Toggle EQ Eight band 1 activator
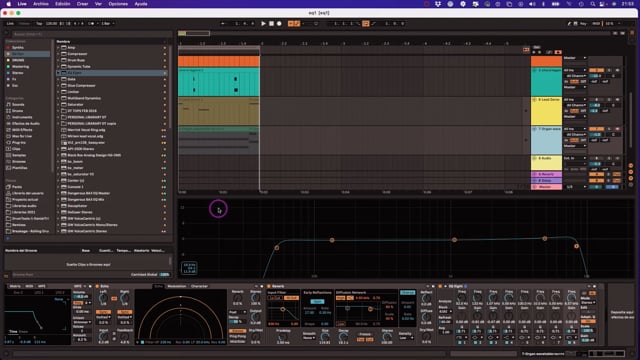This screenshot has height=360, width=640. point(459,342)
